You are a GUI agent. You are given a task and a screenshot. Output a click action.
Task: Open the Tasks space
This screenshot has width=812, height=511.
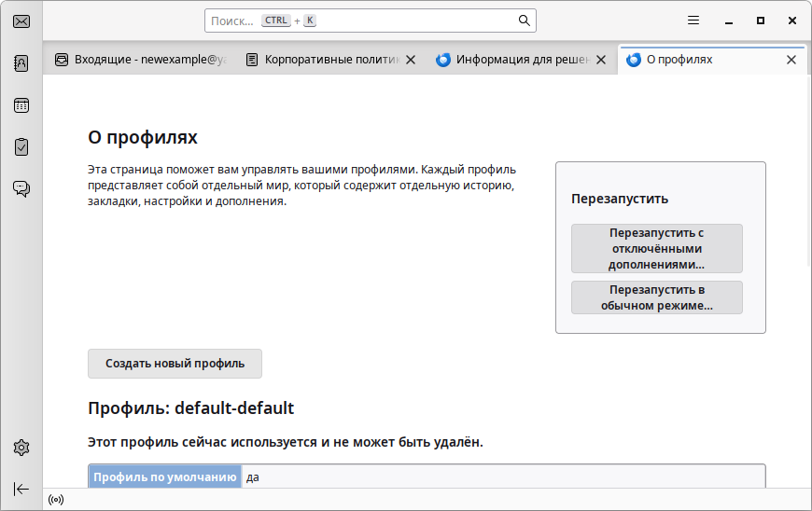pyautogui.click(x=21, y=147)
